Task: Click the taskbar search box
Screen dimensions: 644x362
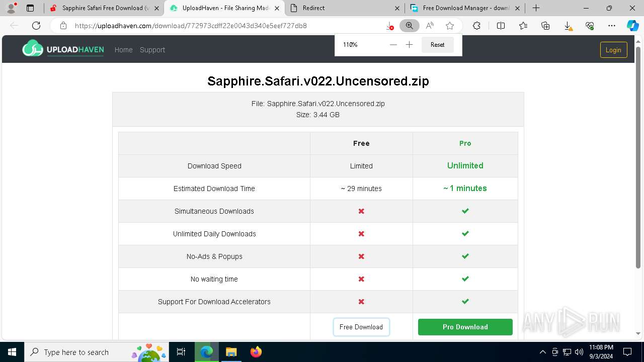Action: click(97, 352)
